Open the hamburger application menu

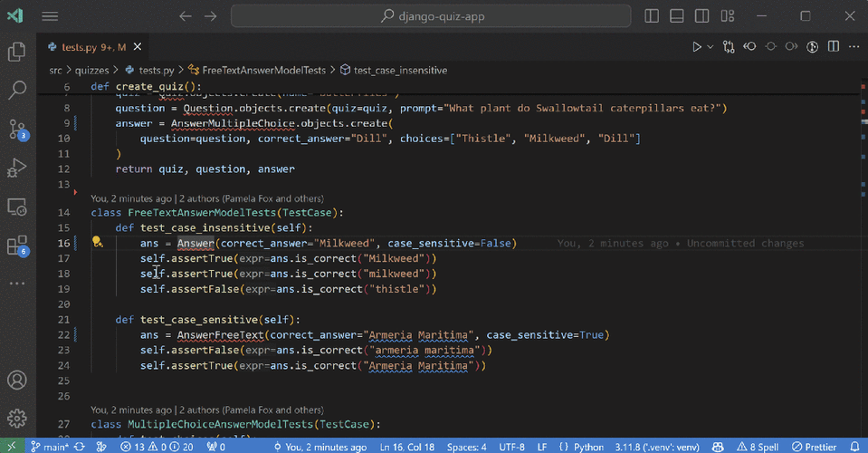(50, 16)
